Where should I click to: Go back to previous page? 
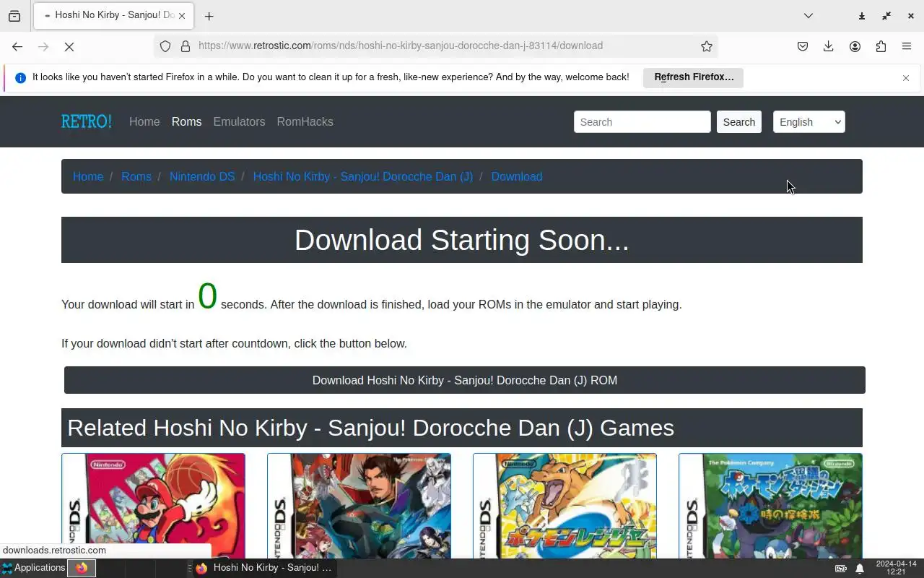pyautogui.click(x=17, y=46)
